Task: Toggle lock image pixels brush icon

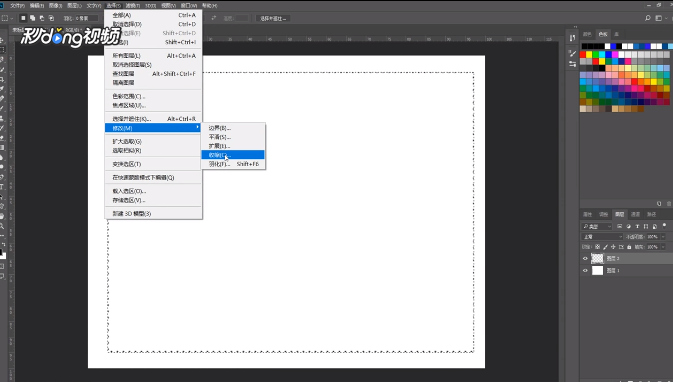Action: (605, 247)
